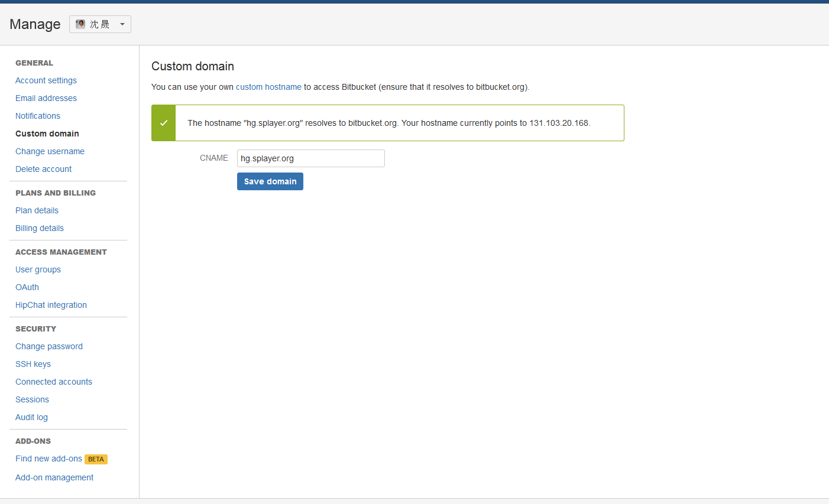829x504 pixels.
Task: Click the Manage page title
Action: (x=35, y=24)
